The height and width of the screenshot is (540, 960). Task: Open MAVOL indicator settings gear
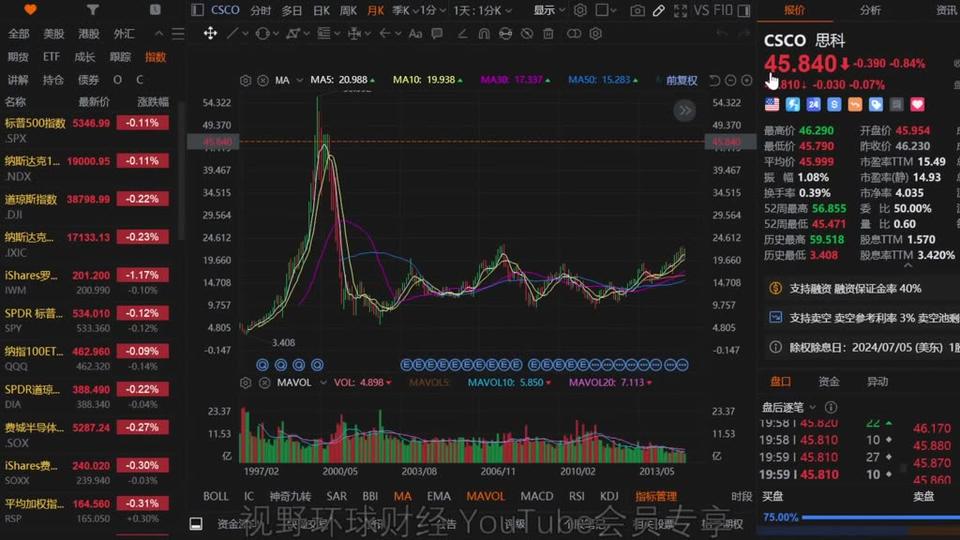246,383
